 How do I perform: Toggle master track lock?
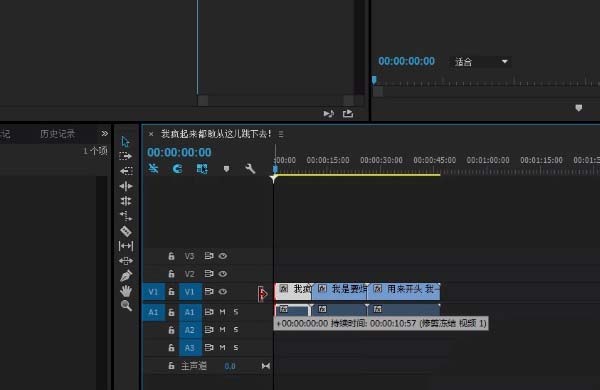(171, 366)
